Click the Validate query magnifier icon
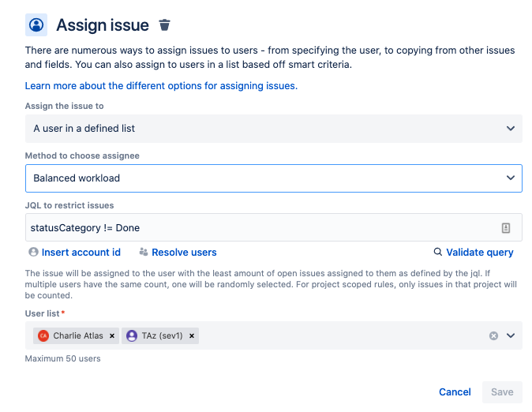The height and width of the screenshot is (412, 532). pos(438,253)
